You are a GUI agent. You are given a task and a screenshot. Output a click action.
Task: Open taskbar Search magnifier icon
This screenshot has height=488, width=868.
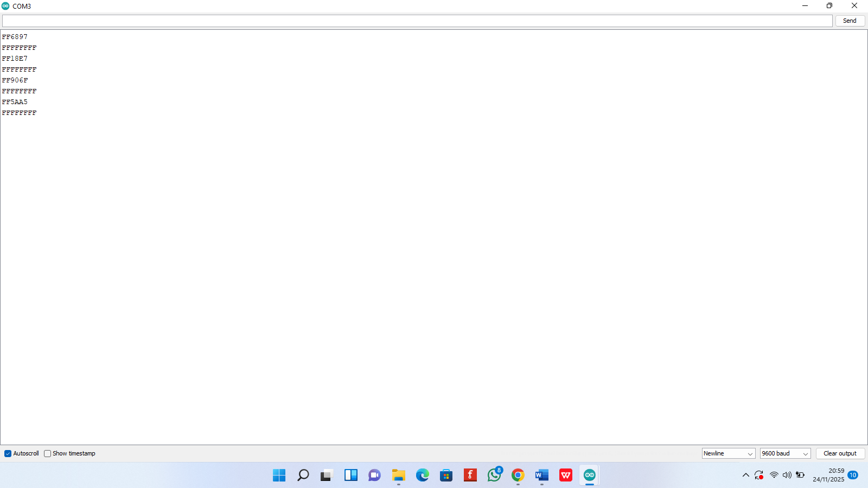[303, 476]
